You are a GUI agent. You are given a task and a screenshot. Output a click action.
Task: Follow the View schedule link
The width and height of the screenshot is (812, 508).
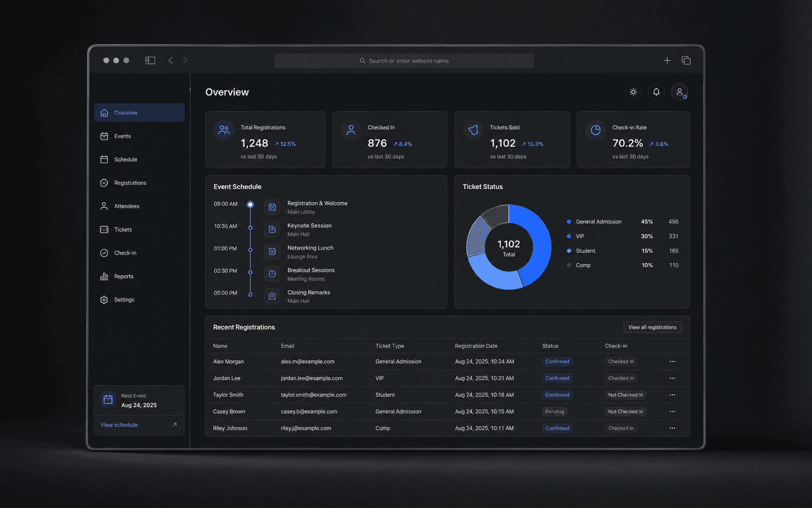[x=119, y=425]
